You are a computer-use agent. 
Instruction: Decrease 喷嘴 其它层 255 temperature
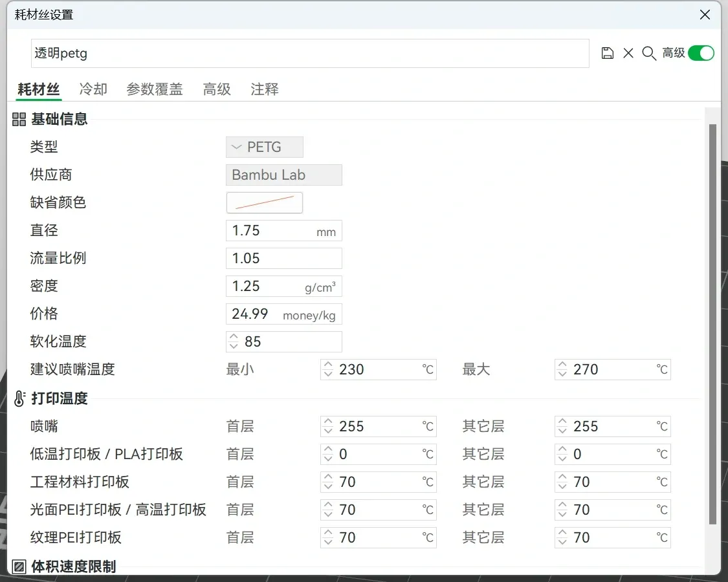click(x=562, y=431)
